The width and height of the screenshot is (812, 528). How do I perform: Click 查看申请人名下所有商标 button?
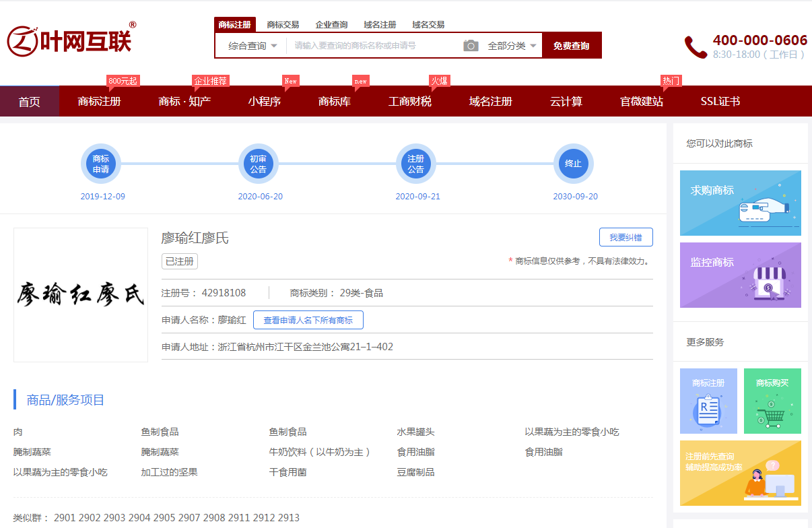coord(308,320)
